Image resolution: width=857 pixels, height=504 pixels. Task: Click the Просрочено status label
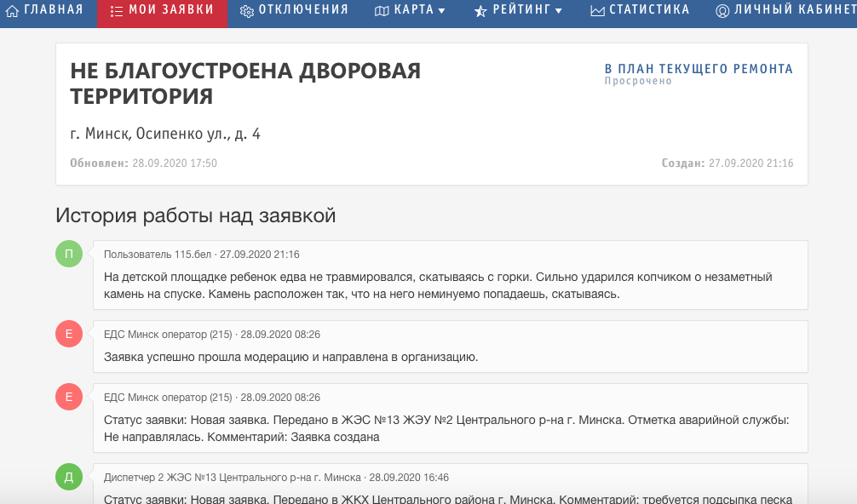(638, 81)
